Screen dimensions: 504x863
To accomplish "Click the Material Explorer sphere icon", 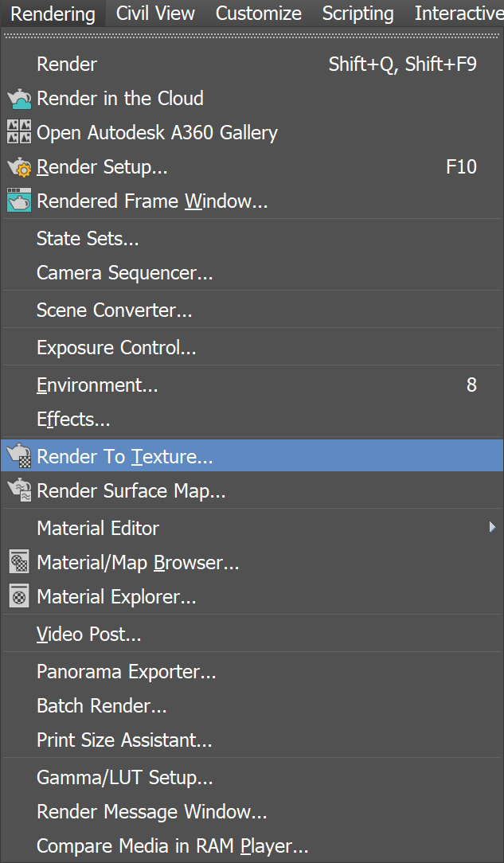I will (x=18, y=597).
